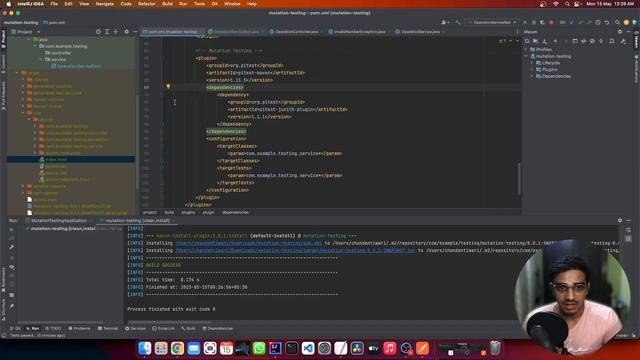Click the Undo rollback arrow in the toolbar
The image size is (640, 360).
(607, 22)
